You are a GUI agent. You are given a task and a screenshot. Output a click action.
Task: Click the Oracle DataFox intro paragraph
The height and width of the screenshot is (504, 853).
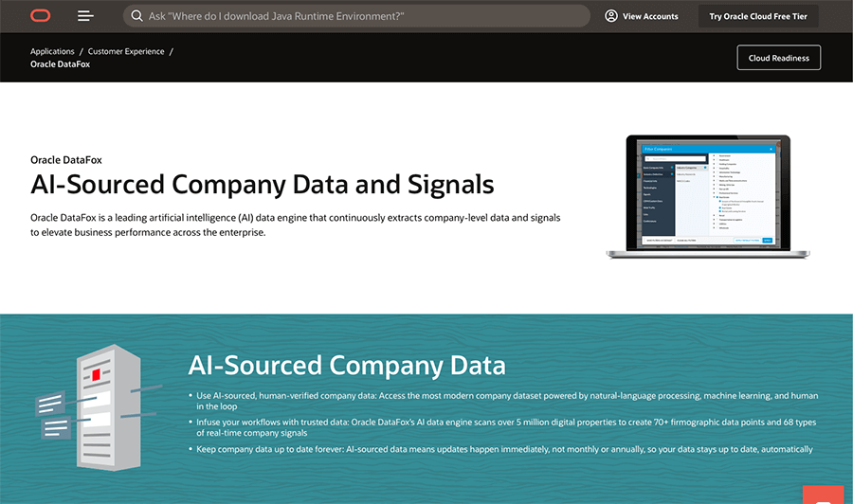(296, 225)
